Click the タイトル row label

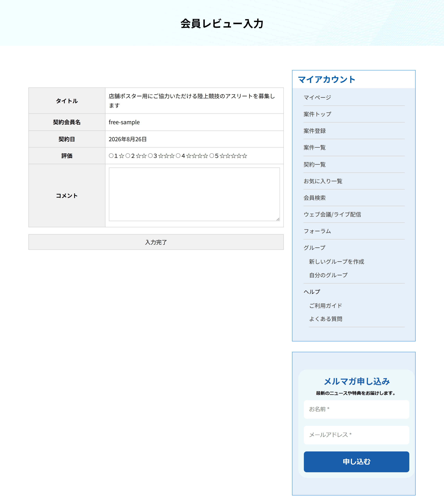[x=67, y=101]
